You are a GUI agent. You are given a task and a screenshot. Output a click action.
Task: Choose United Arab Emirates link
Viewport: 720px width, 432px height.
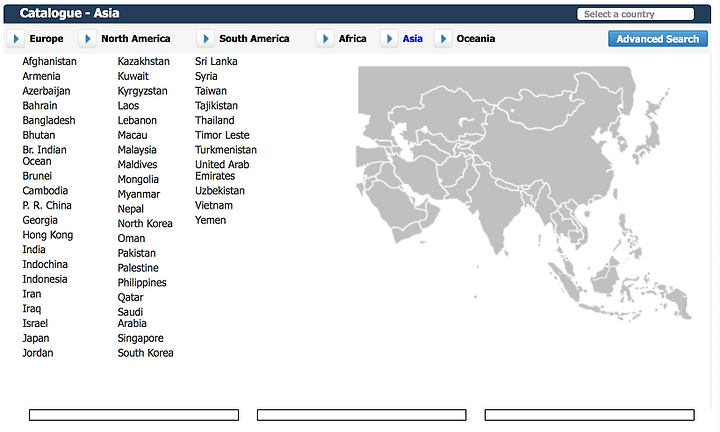[x=222, y=170]
